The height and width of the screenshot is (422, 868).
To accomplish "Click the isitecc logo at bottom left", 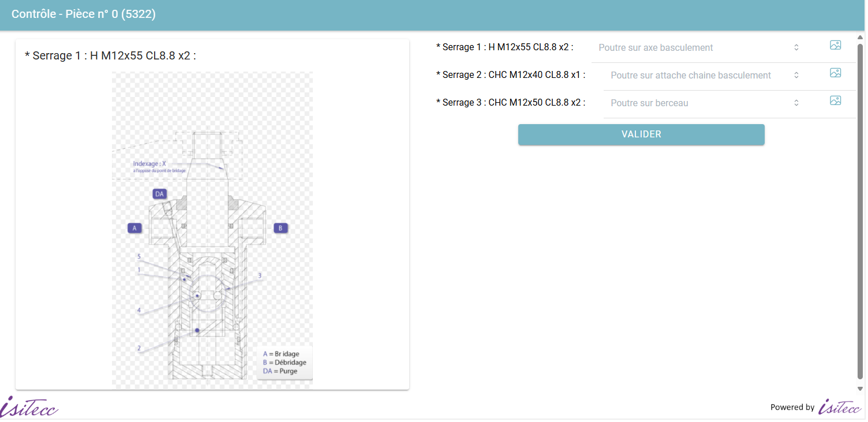I will tap(29, 406).
